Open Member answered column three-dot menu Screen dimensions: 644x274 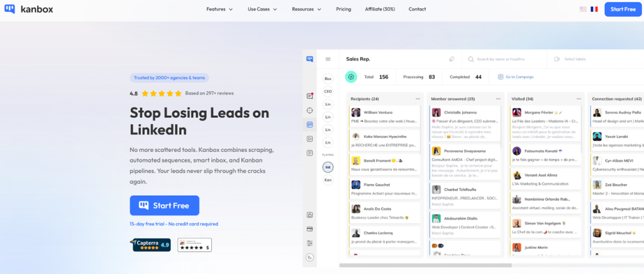click(x=498, y=99)
